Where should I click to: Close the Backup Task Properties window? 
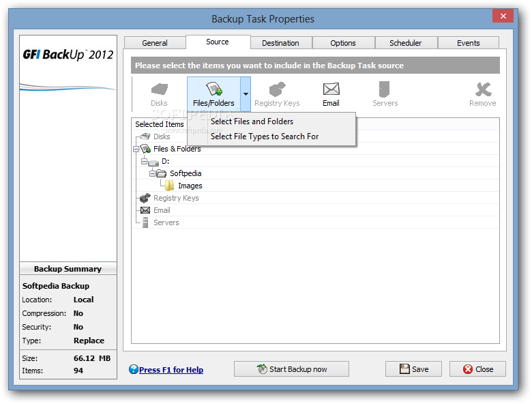[x=503, y=16]
